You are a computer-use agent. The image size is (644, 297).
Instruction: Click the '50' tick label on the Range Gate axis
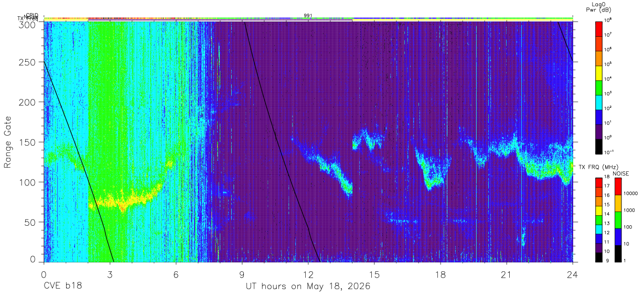click(x=30, y=222)
